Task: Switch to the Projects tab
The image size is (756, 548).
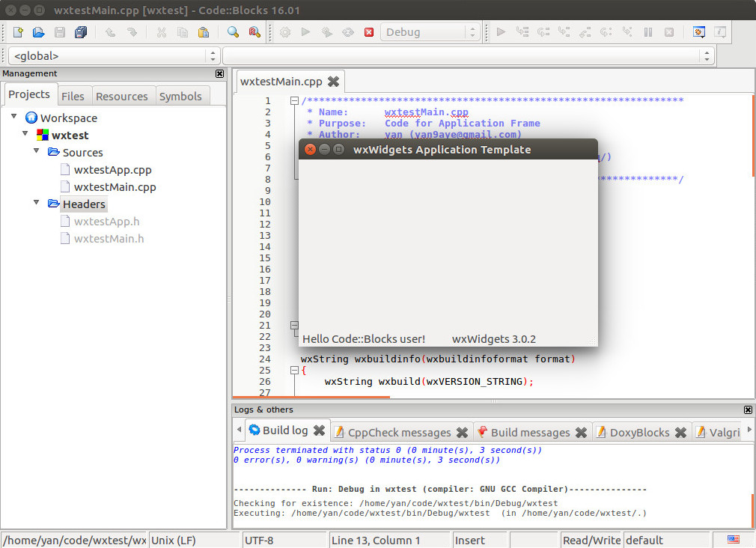Action: click(x=29, y=94)
